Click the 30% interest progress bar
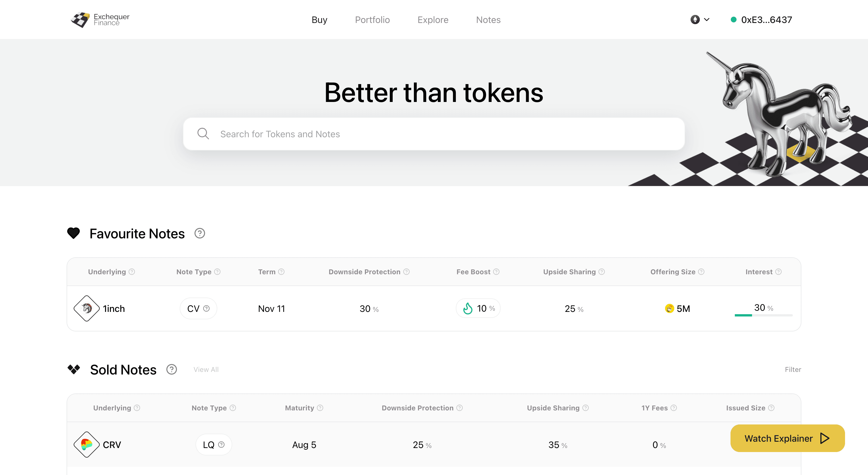This screenshot has height=475, width=868. point(763,315)
